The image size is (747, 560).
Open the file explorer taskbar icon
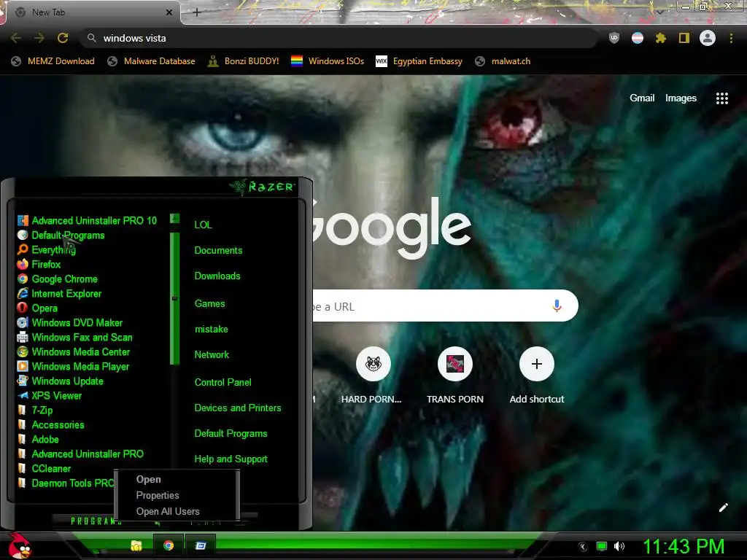point(136,545)
